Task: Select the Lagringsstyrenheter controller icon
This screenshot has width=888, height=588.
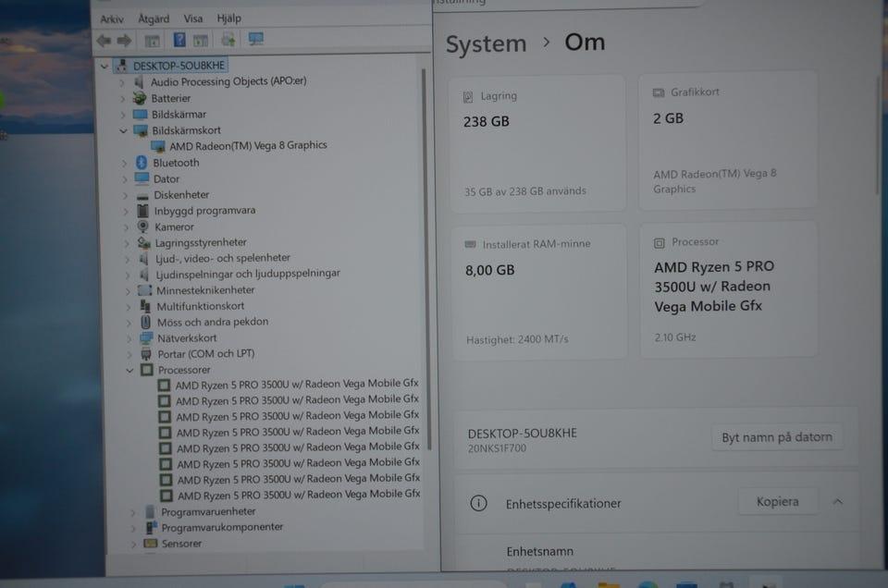Action: 144,243
